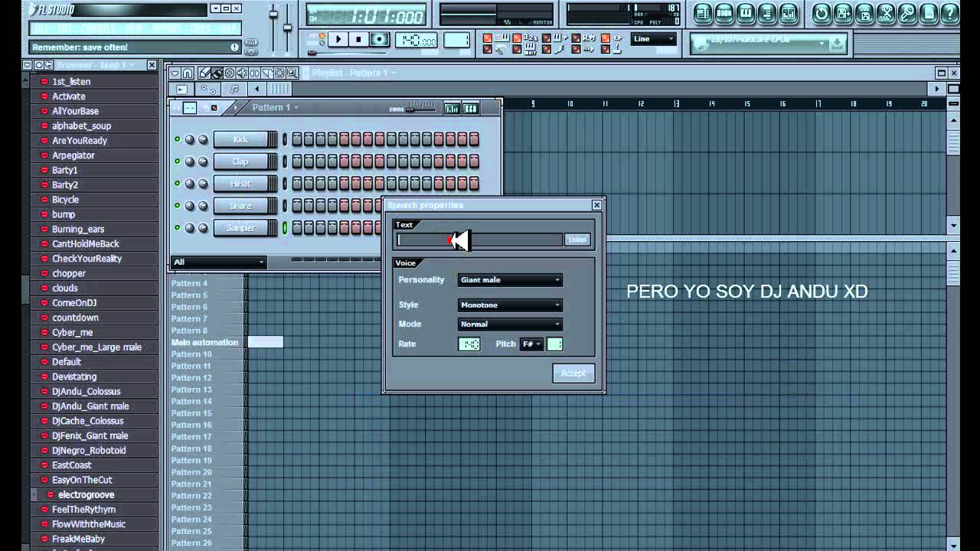980x551 pixels.
Task: Toggle the first step of the Kick row
Action: click(297, 139)
